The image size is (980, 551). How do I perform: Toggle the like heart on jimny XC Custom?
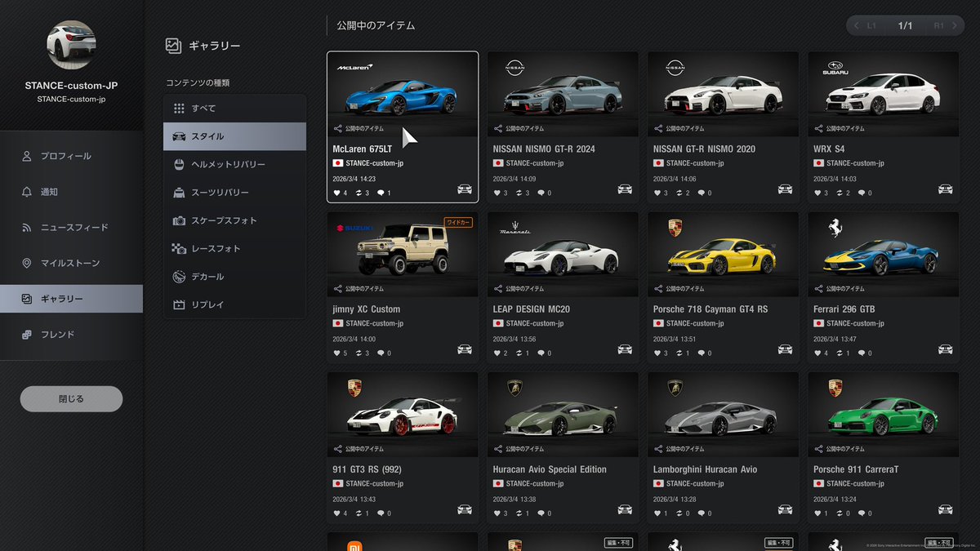(336, 353)
